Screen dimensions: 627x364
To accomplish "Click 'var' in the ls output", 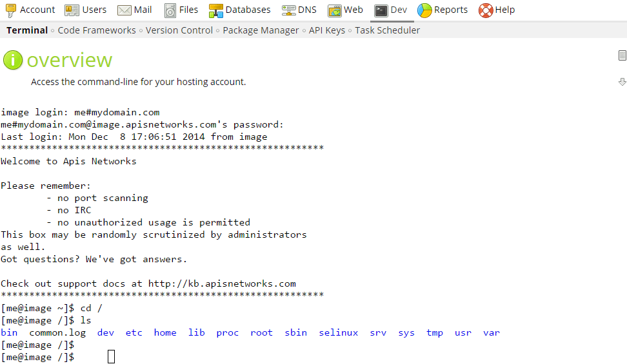I will coord(492,332).
